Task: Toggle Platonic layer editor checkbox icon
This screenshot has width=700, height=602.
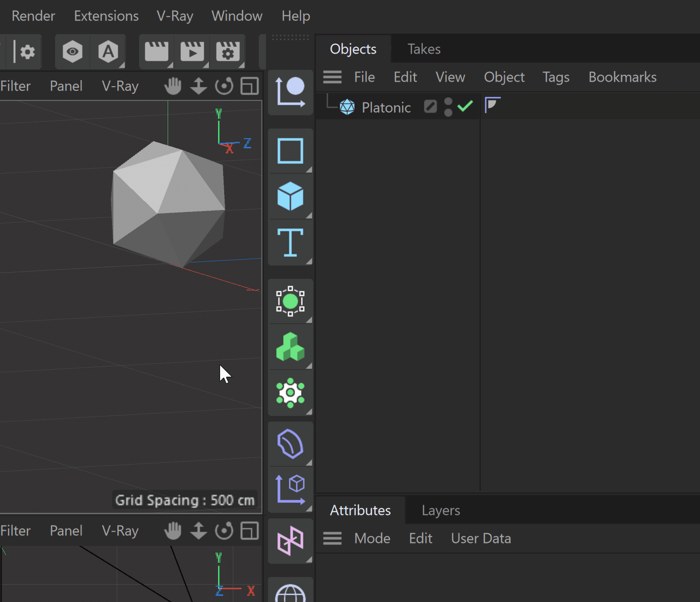Action: click(x=430, y=107)
